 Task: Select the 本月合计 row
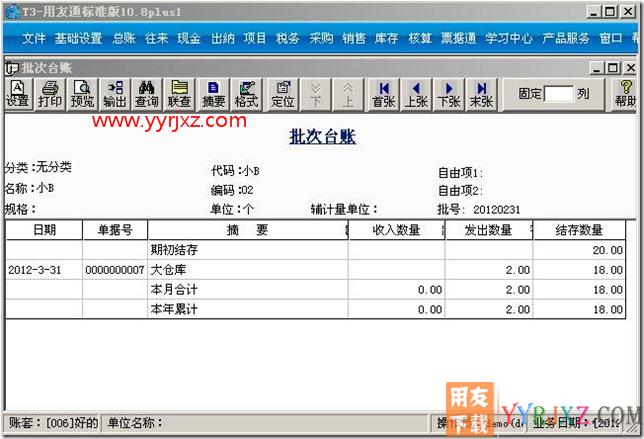coord(315,290)
